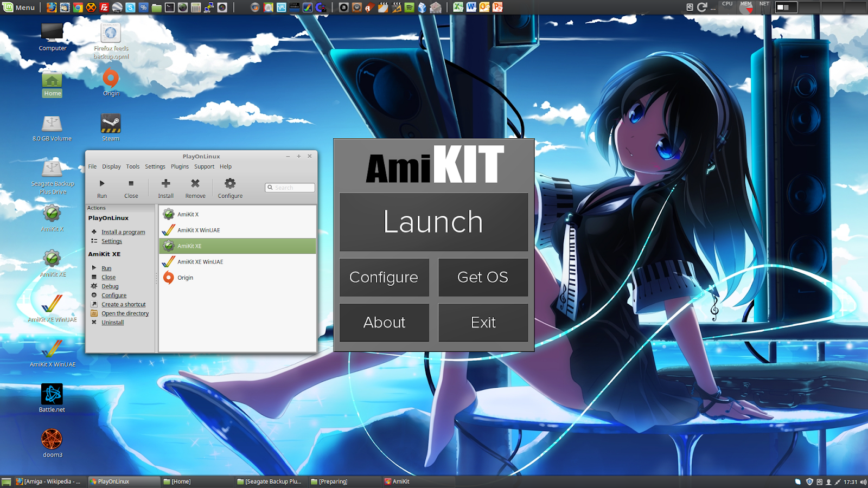Open the PlayOnLinux Support menu
Screen dimensions: 868x488
[x=204, y=166]
